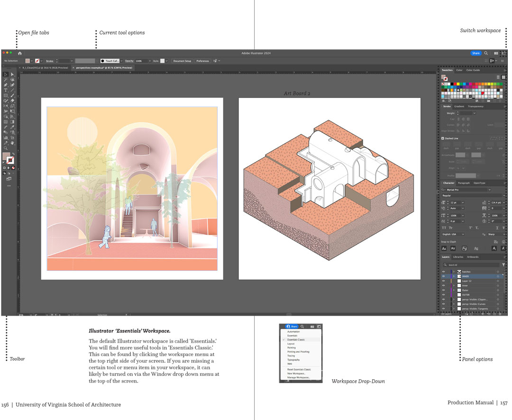Switch Swatches panel to thumbnail grid view
Image resolution: width=512 pixels, height=420 pixels.
pos(503,77)
